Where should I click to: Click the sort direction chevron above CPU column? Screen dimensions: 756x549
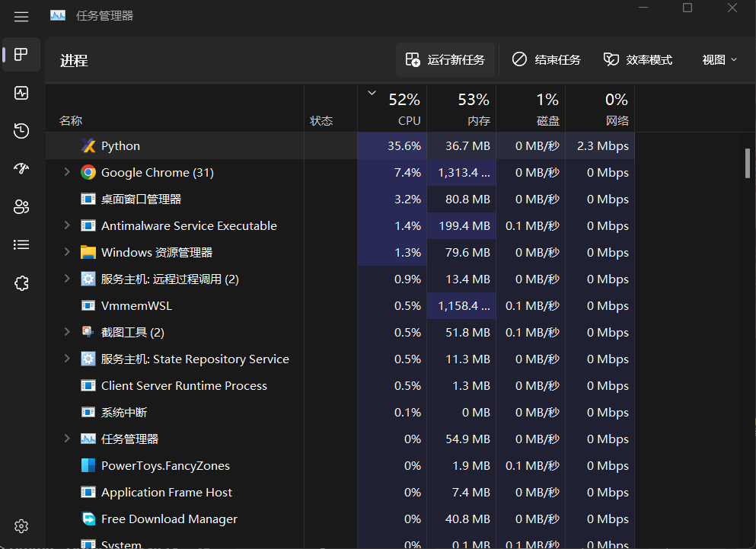point(372,91)
